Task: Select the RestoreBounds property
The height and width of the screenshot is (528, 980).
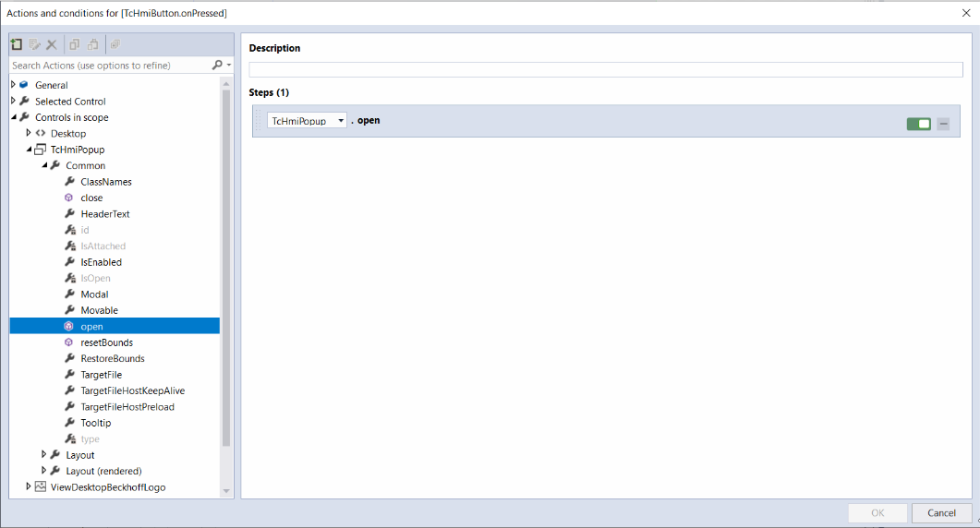Action: tap(113, 359)
